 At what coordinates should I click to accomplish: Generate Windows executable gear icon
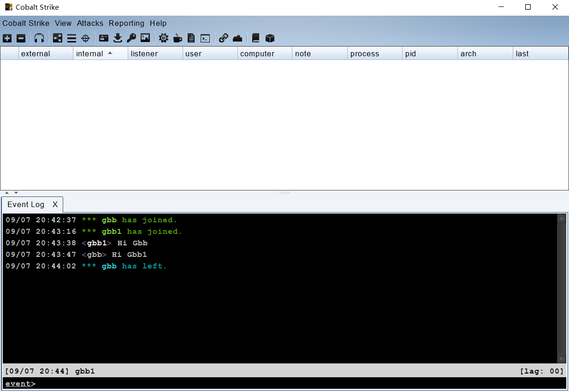163,38
